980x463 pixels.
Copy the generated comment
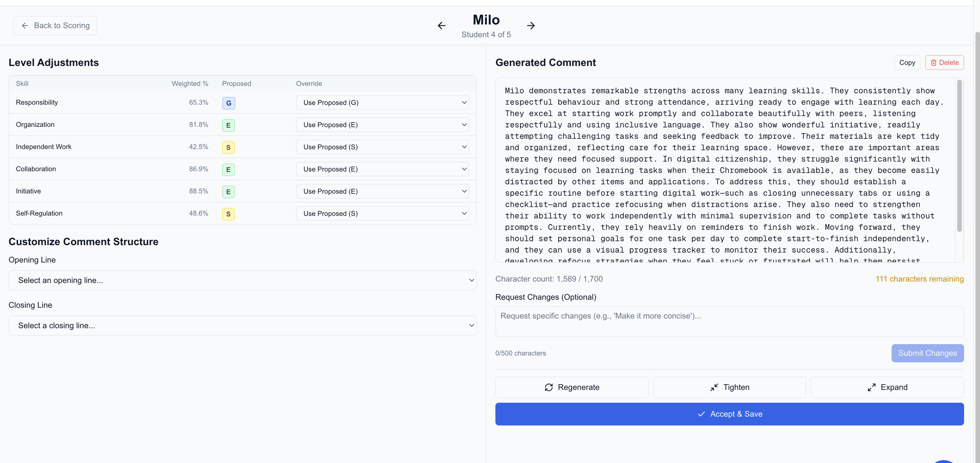(x=907, y=63)
